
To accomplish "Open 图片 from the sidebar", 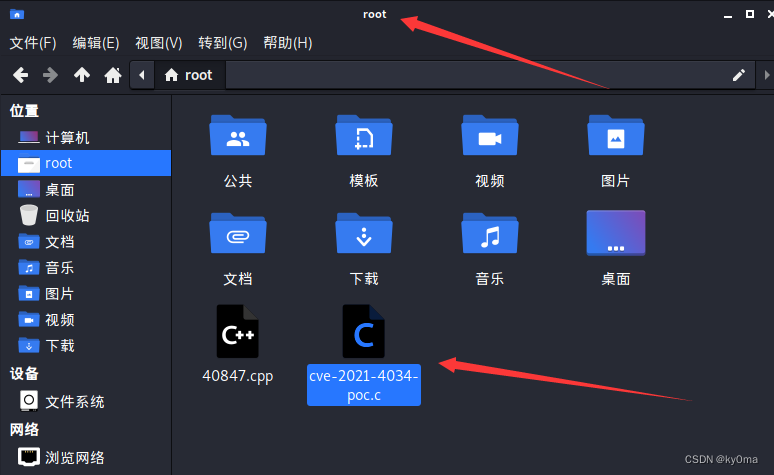I will point(86,294).
